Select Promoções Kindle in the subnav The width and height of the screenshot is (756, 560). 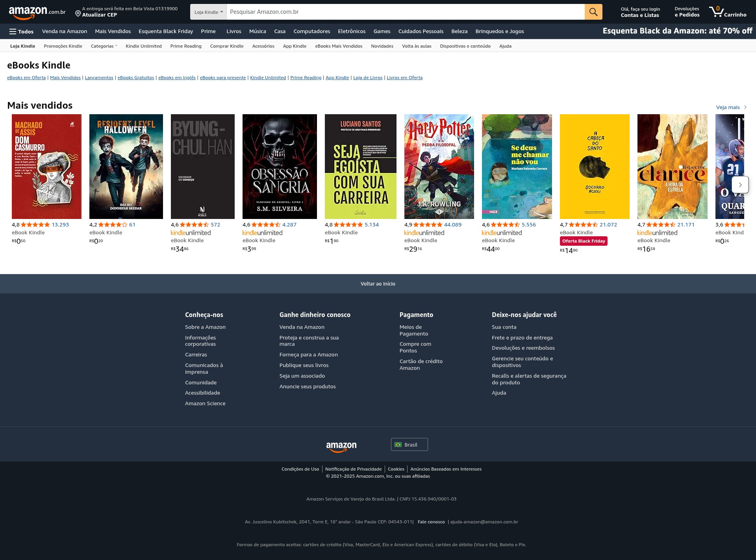(63, 46)
